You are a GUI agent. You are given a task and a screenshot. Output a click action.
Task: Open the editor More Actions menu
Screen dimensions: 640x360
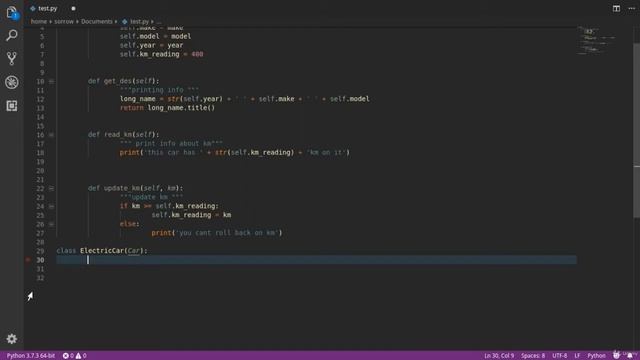[x=631, y=9]
